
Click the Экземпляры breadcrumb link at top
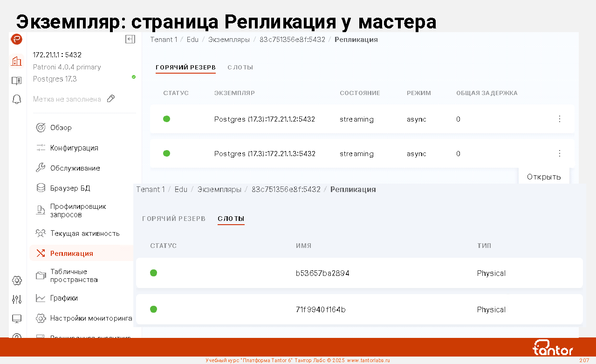(229, 40)
